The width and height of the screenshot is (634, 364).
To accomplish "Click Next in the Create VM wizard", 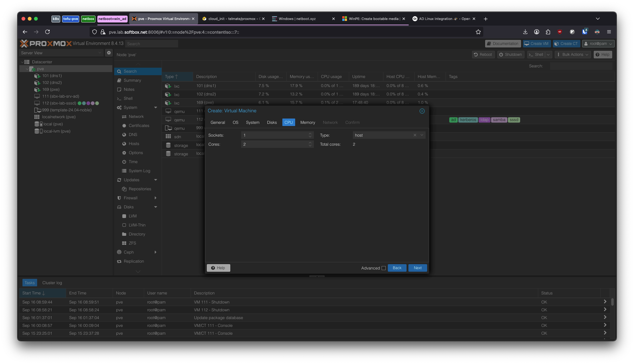I will (x=417, y=268).
